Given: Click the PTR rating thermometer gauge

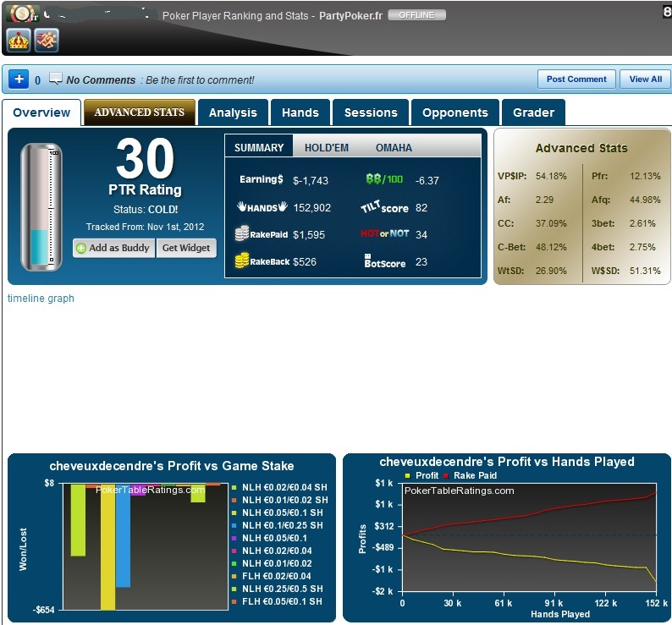Looking at the screenshot, I should pos(41,207).
